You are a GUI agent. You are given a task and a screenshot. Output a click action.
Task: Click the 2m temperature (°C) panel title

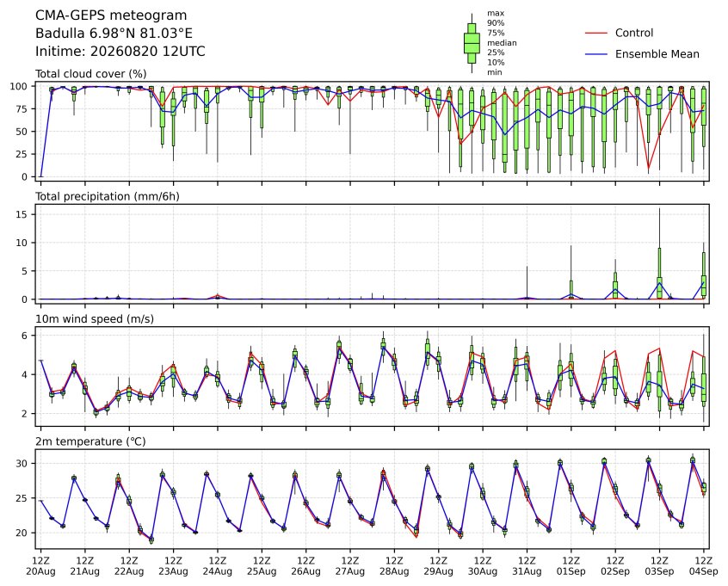click(x=90, y=441)
